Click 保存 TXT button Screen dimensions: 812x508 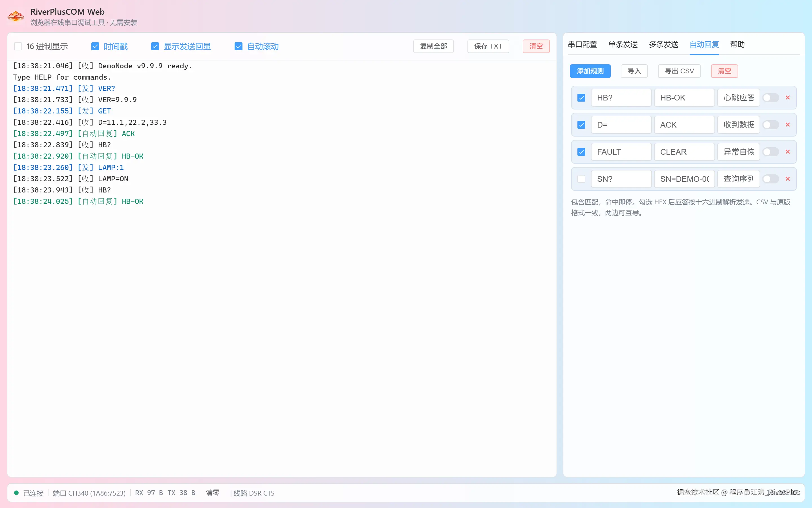(x=488, y=46)
